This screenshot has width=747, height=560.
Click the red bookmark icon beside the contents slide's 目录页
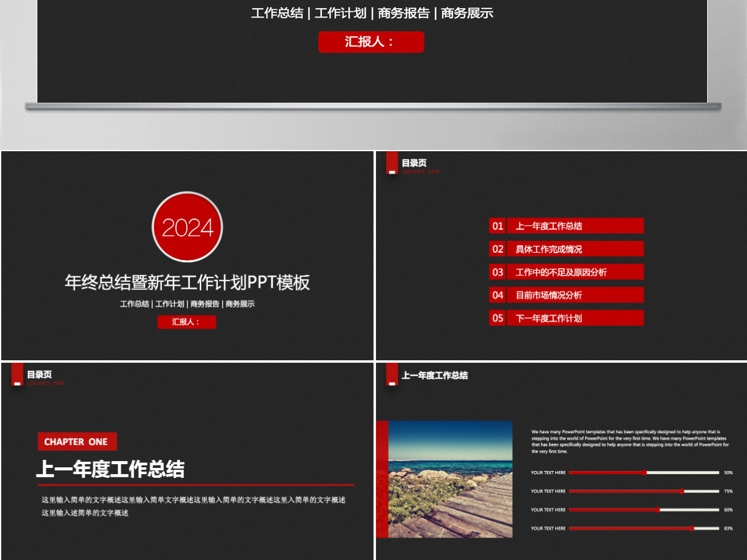[392, 162]
